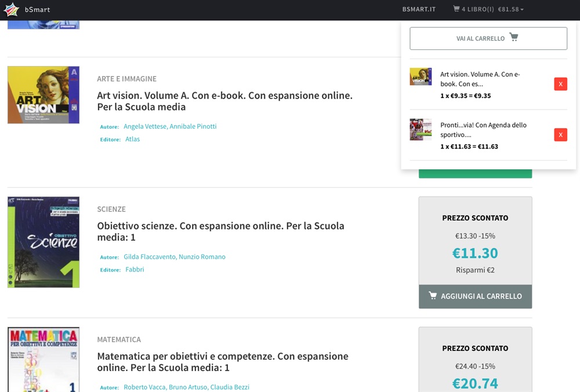Open Art vision Volume A book title
The width and height of the screenshot is (580, 392).
[224, 101]
